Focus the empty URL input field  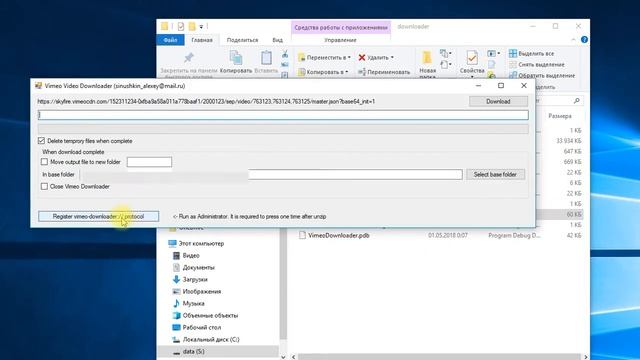tap(283, 115)
